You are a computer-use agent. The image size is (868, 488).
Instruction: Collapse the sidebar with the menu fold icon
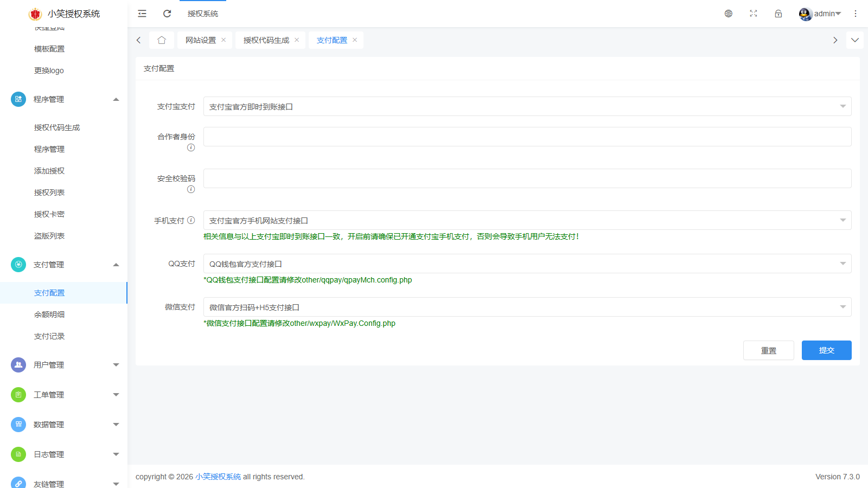(x=142, y=14)
